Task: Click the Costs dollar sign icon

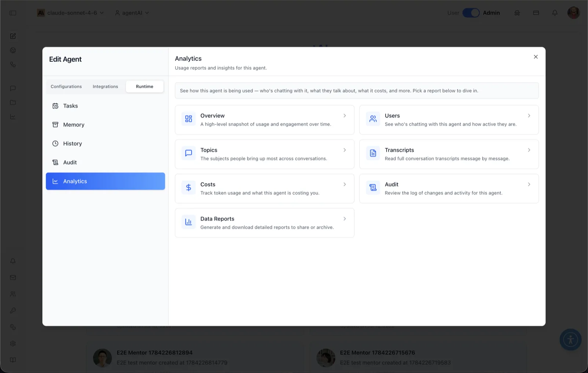Action: point(189,188)
